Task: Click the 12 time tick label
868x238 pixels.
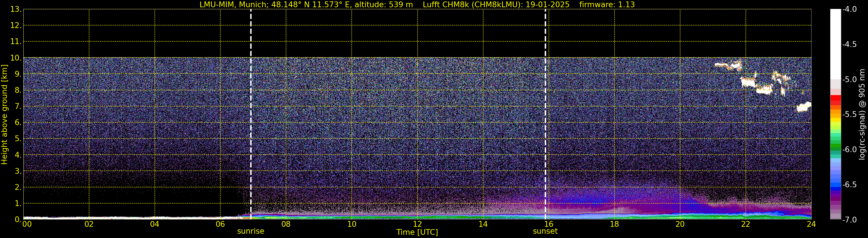Action: point(417,224)
